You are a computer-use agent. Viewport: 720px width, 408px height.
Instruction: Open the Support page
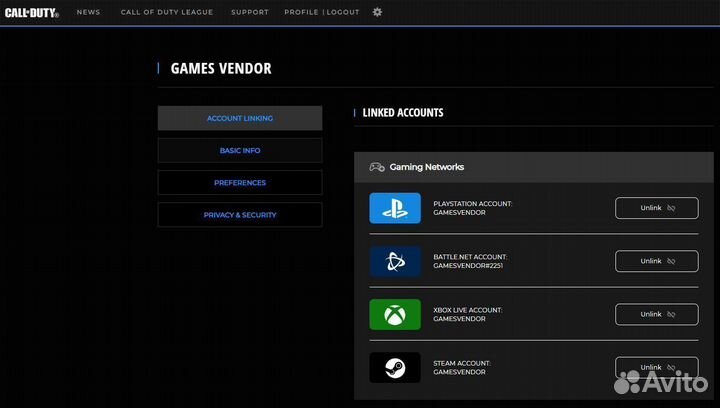pyautogui.click(x=250, y=13)
